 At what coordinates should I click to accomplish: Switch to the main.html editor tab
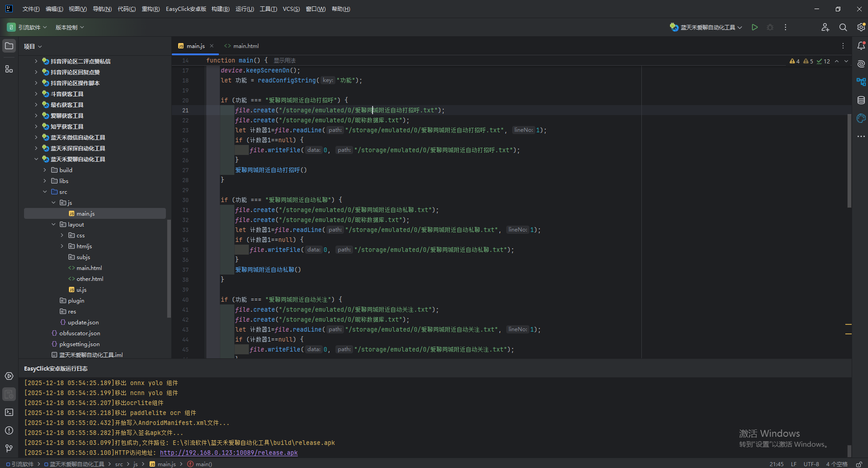tap(246, 46)
